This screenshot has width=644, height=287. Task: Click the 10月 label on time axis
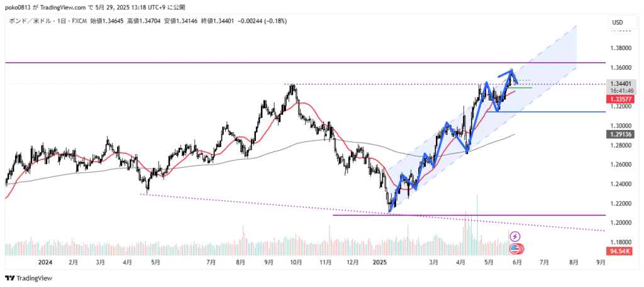click(296, 263)
